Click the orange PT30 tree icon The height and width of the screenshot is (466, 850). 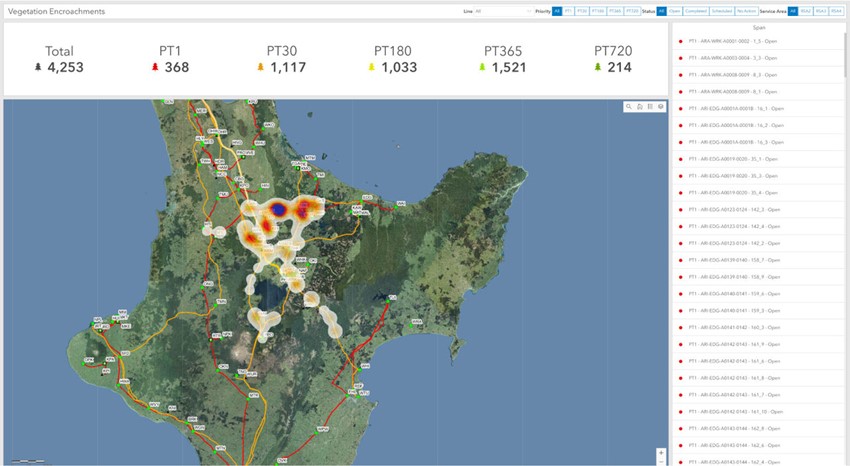click(x=260, y=68)
